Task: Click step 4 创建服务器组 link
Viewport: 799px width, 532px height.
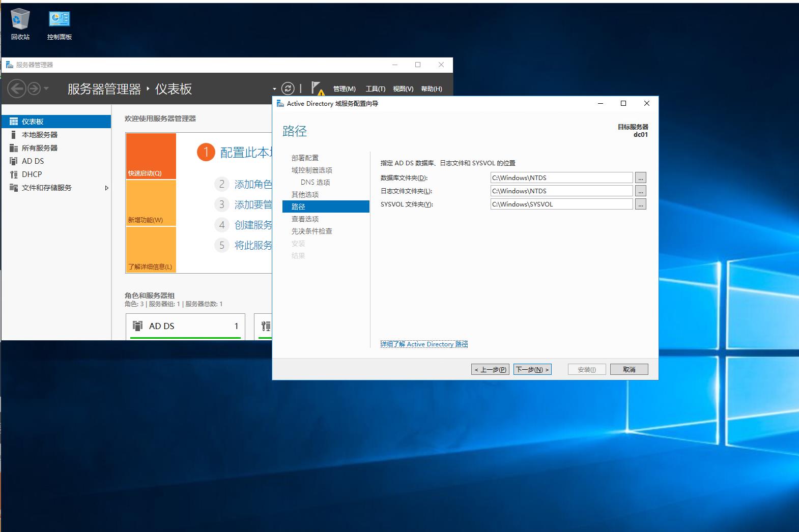Action: (253, 225)
